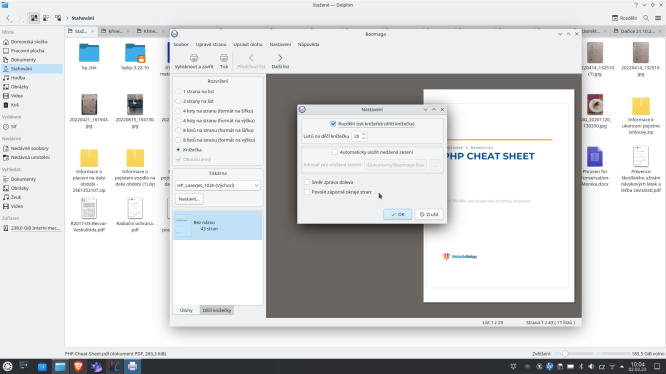Switch to Dílčí knížečky tab
666x374 pixels.
tap(217, 310)
